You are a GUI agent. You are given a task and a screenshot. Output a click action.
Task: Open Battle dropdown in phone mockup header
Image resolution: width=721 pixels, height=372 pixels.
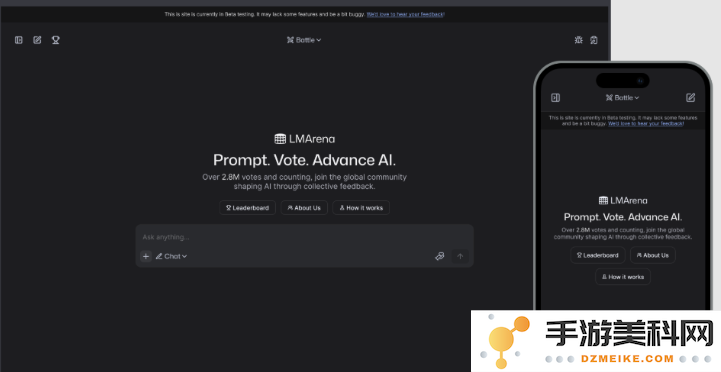pos(622,97)
